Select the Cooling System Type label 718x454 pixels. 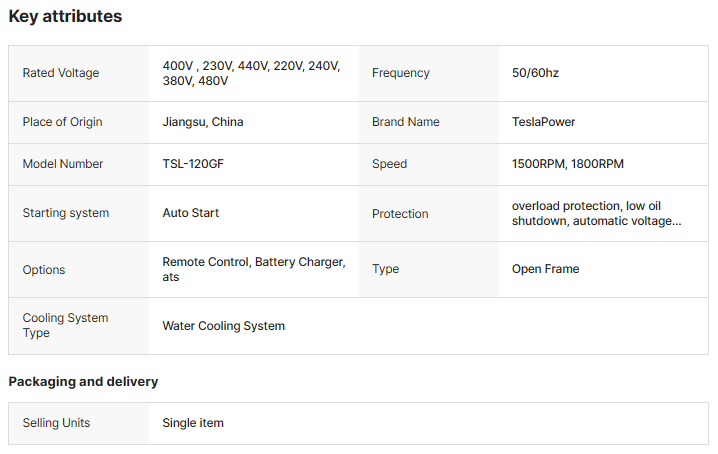pyautogui.click(x=65, y=325)
